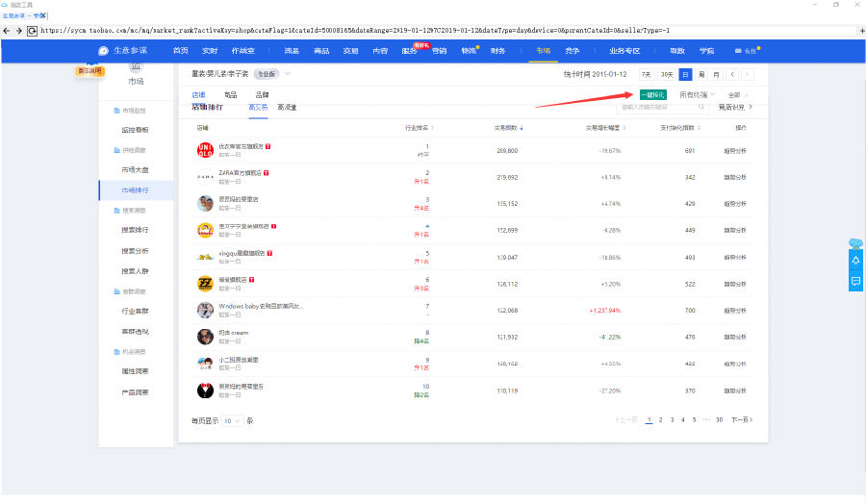
Task: Click the 专业版 edition badge
Action: tap(267, 74)
